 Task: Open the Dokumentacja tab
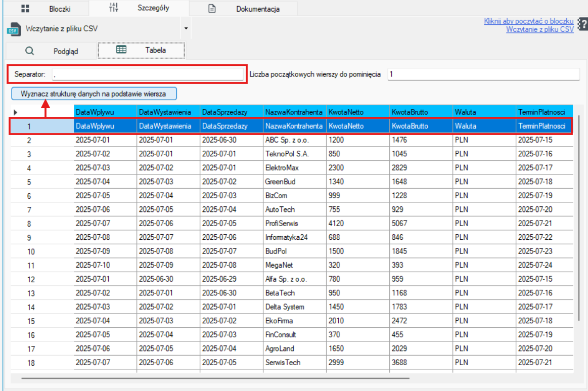[244, 9]
